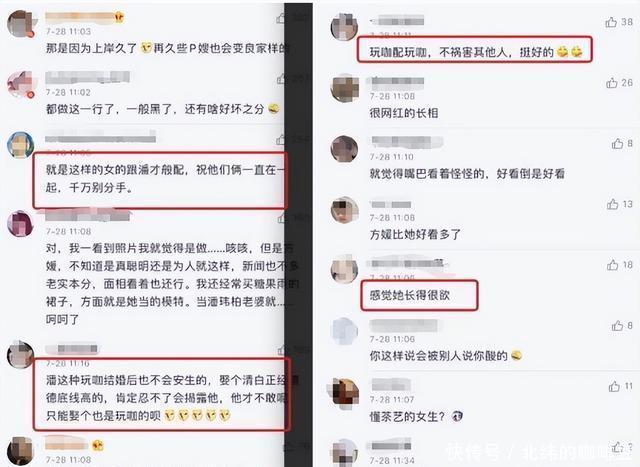The height and width of the screenshot is (467, 640).
Task: Tap blurred username above '懂茶艺的女生?'
Action: coord(391,385)
